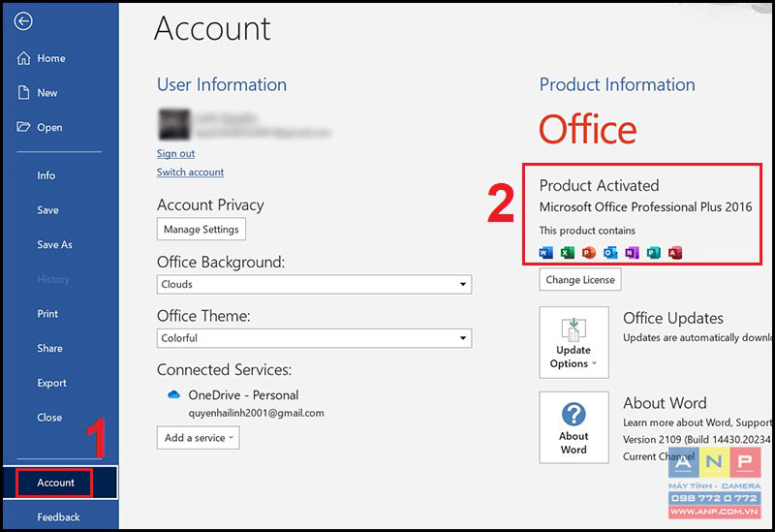Select New in the sidebar

coord(46,93)
